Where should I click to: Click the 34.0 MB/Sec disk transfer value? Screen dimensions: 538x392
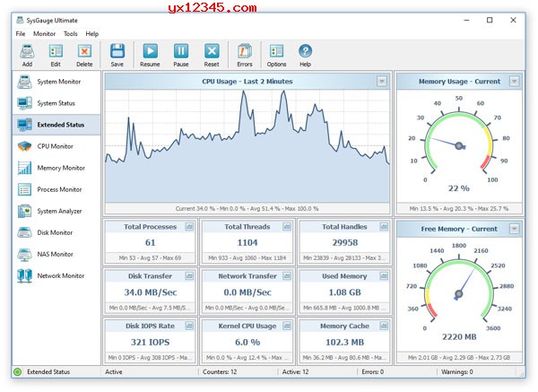pyautogui.click(x=151, y=292)
